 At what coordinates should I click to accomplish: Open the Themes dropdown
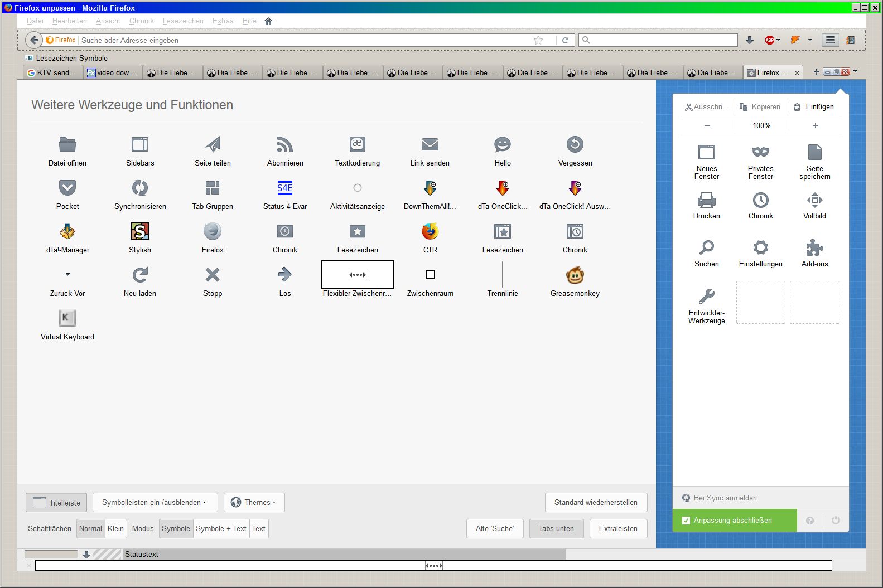point(254,503)
